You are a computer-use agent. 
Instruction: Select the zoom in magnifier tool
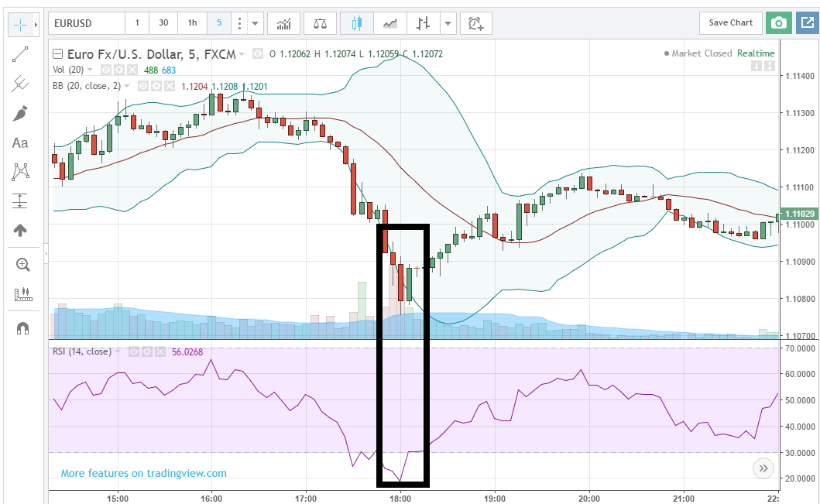22,265
